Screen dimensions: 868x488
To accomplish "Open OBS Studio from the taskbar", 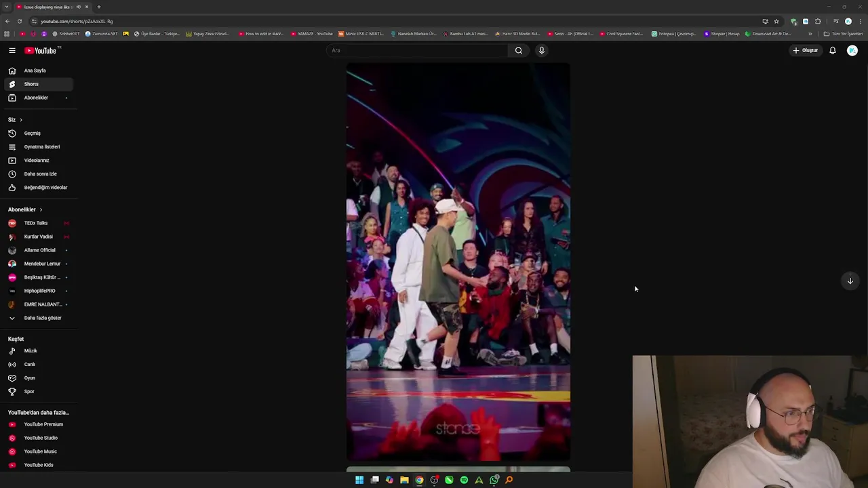I will pos(434,480).
